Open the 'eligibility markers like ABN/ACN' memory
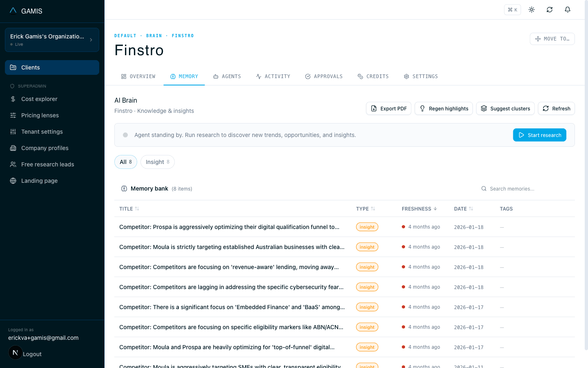 [345, 327]
